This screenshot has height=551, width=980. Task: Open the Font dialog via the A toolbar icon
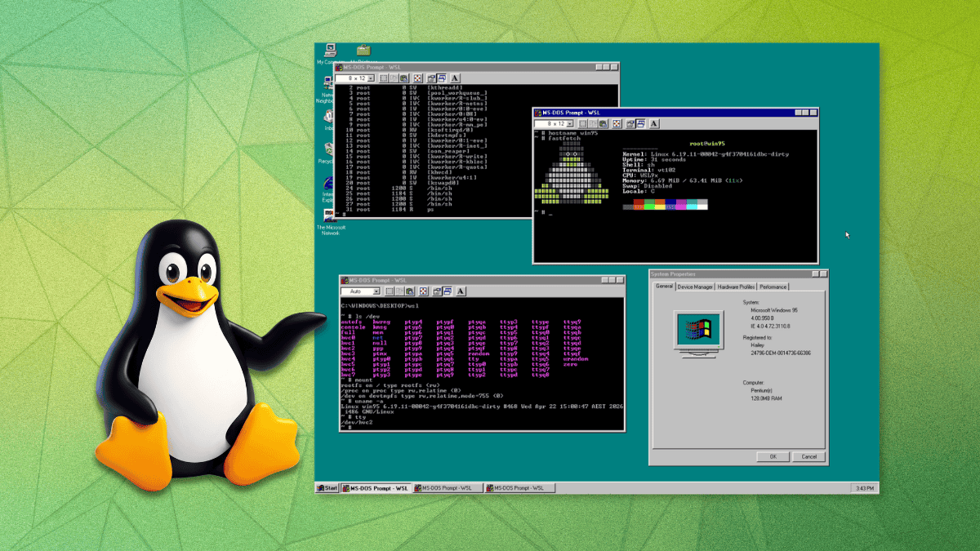[x=456, y=79]
